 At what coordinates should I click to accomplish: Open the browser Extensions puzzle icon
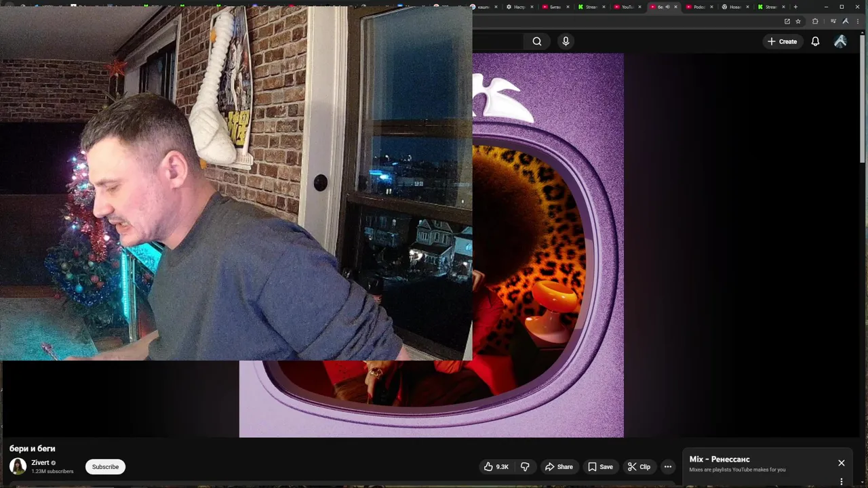pyautogui.click(x=815, y=21)
